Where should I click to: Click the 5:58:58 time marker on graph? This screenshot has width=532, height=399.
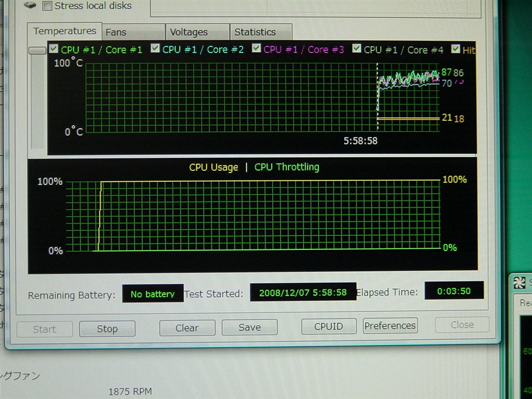361,141
